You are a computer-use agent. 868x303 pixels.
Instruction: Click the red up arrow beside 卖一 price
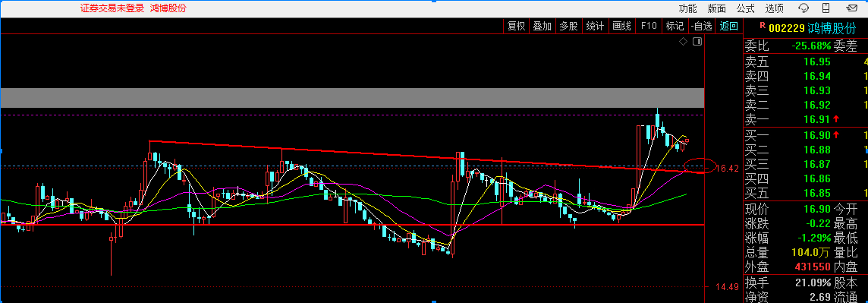point(836,118)
